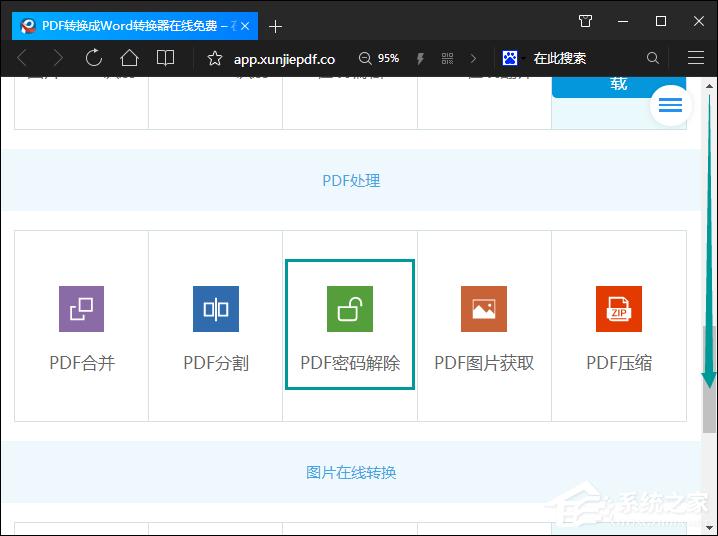Click the 图片在线转换 section heading

click(x=351, y=472)
